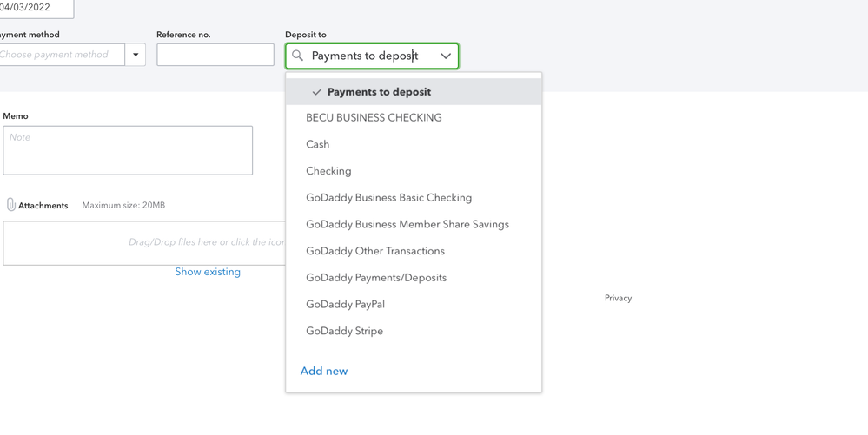
Task: Click the checkmark beside Payments to deposit
Action: tap(316, 92)
